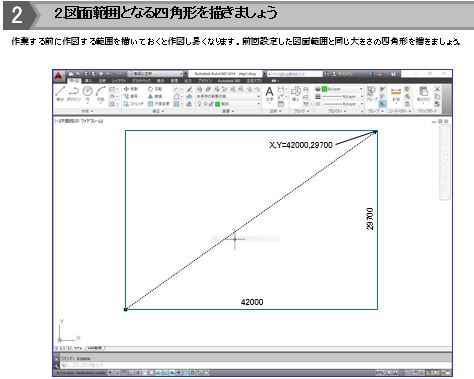The width and height of the screenshot is (474, 379).
Task: Select the Line tool in the ribbon
Action: [60, 92]
